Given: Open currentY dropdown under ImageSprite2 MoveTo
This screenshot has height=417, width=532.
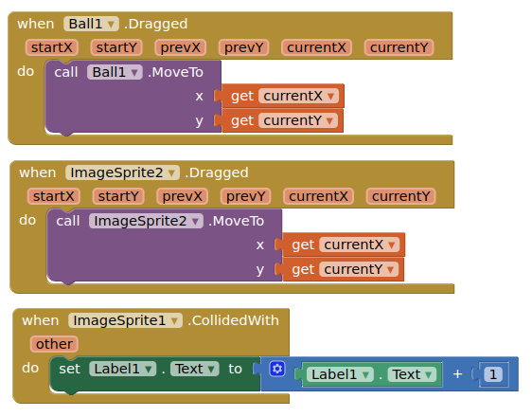Looking at the screenshot, I should [359, 269].
